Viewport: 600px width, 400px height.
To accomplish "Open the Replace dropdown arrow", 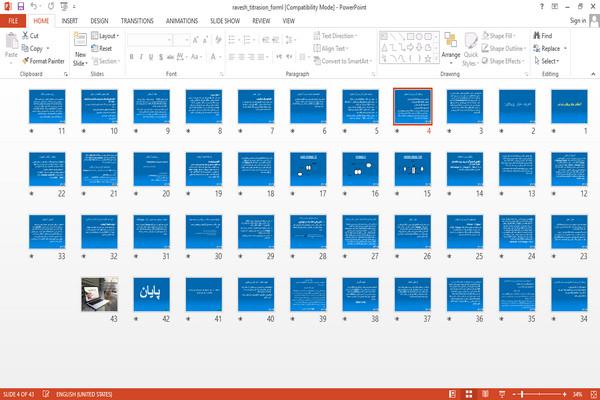I will click(x=566, y=49).
